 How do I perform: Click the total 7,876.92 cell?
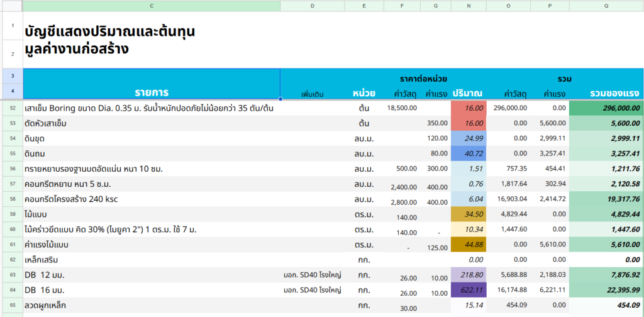click(x=606, y=275)
